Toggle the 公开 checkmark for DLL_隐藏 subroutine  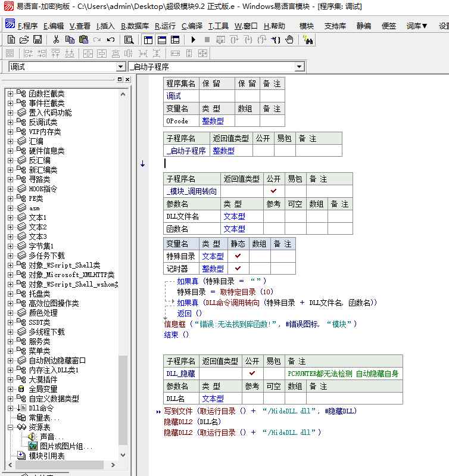tap(252, 374)
